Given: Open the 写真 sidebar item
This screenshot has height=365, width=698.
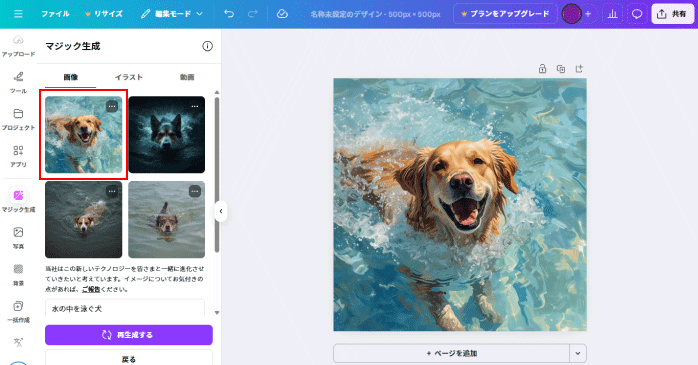Looking at the screenshot, I should [x=18, y=238].
